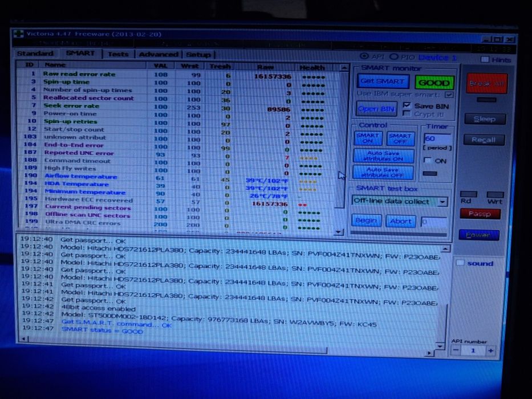Image resolution: width=532 pixels, height=399 pixels.
Task: Toggle Use IBM super smart checkbox
Action: [x=449, y=95]
